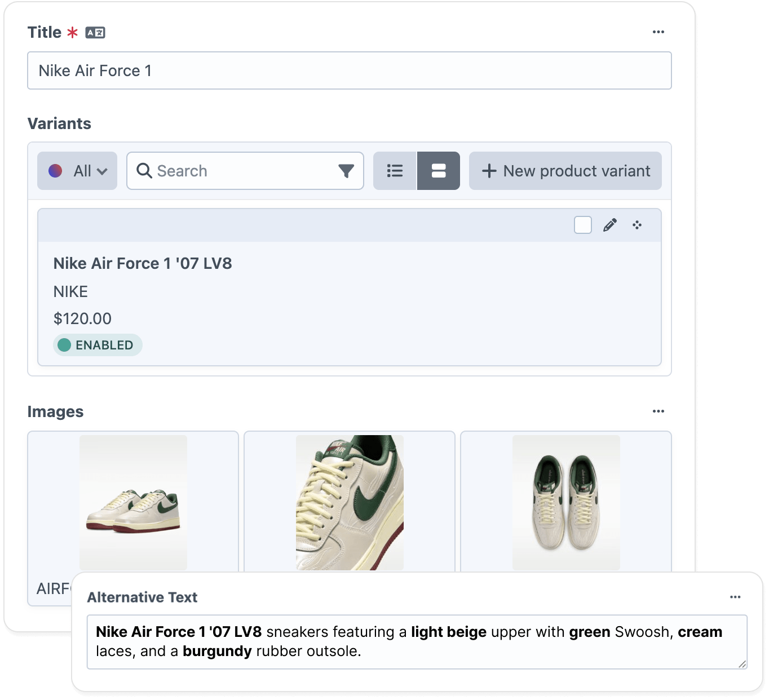Open the filter funnel in variant search

click(x=346, y=171)
